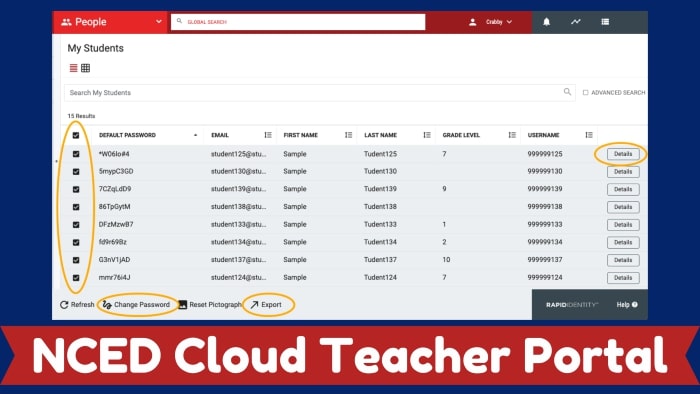Uncheck the row for Tudent134

[76, 242]
